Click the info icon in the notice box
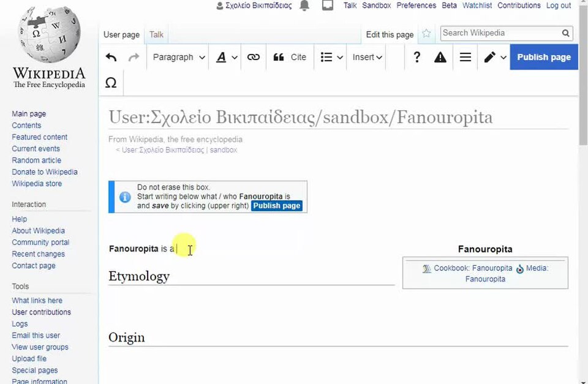This screenshot has width=588, height=384. 125,197
